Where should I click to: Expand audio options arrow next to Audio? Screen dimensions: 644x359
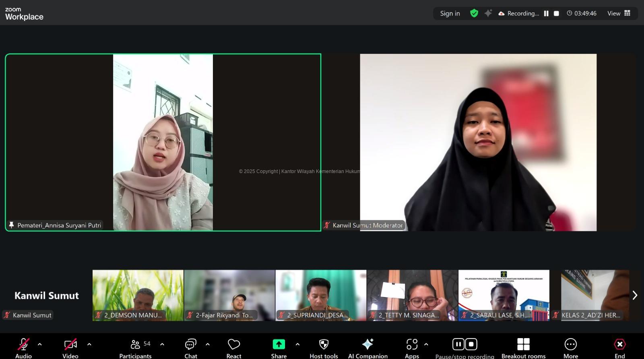[40, 345]
